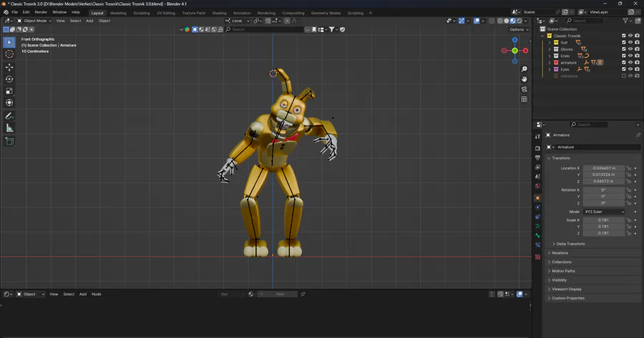This screenshot has height=338, width=644.
Task: Open the Armature Data properties tab
Action: click(537, 226)
